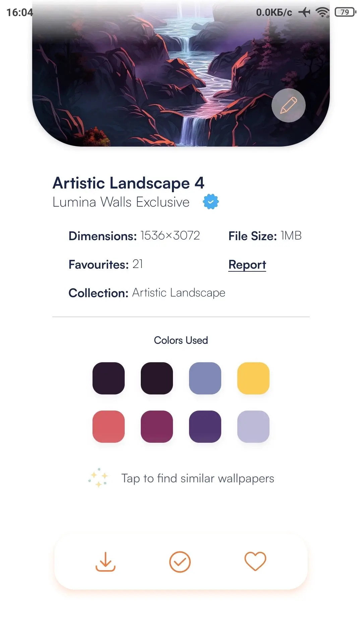Image resolution: width=362 pixels, height=644 pixels.
Task: Choose the magenta plum color swatch
Action: click(x=157, y=427)
